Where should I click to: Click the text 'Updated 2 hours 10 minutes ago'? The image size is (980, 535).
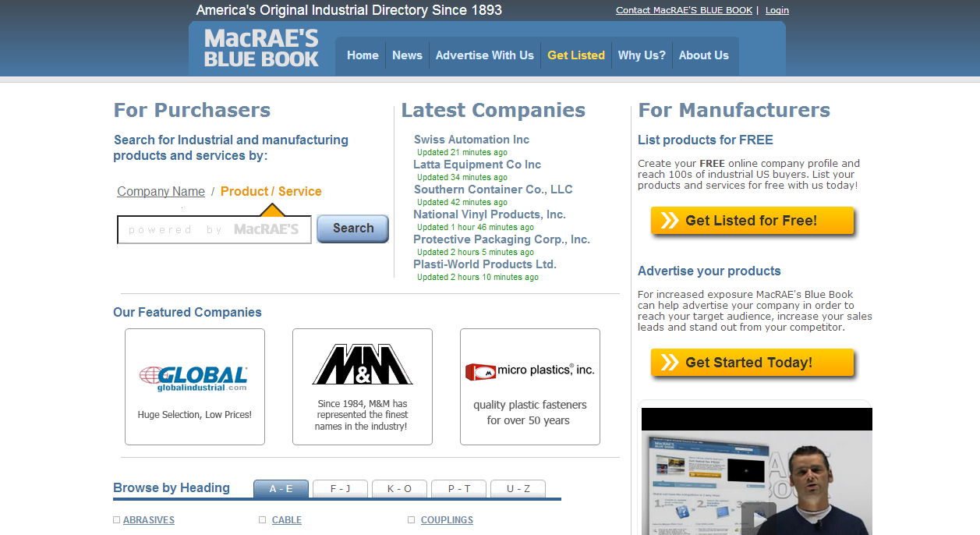coord(478,278)
